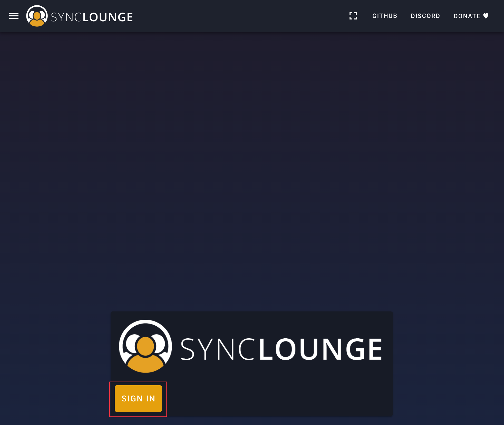Click the Donate link in header
The height and width of the screenshot is (425, 504).
[x=471, y=16]
